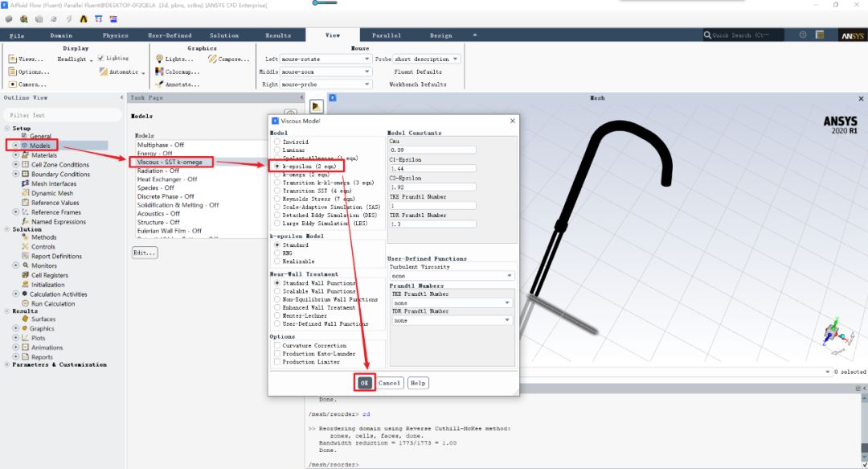Open the File menu tab
Screen dimensions: 868x469
[17, 35]
